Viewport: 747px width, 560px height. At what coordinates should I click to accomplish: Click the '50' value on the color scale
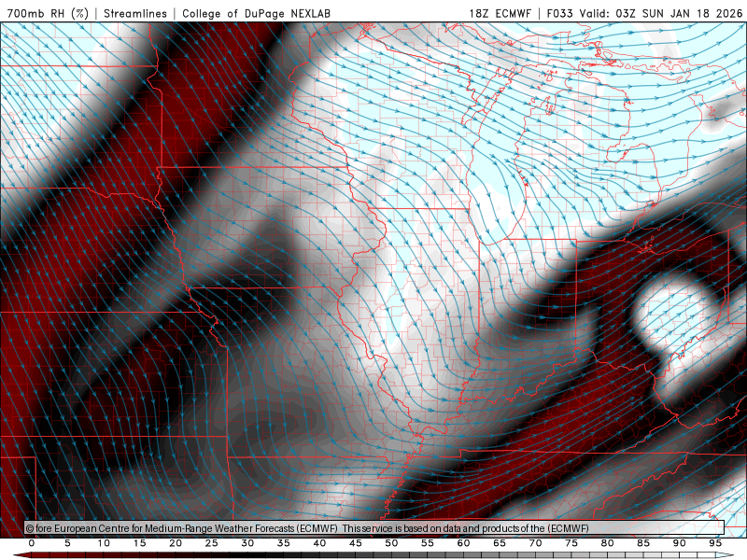pos(391,543)
